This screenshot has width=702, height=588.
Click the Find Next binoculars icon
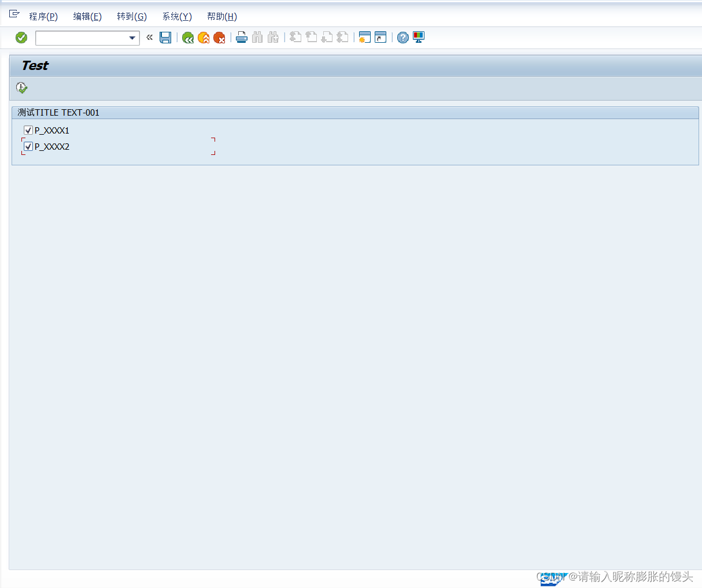273,38
